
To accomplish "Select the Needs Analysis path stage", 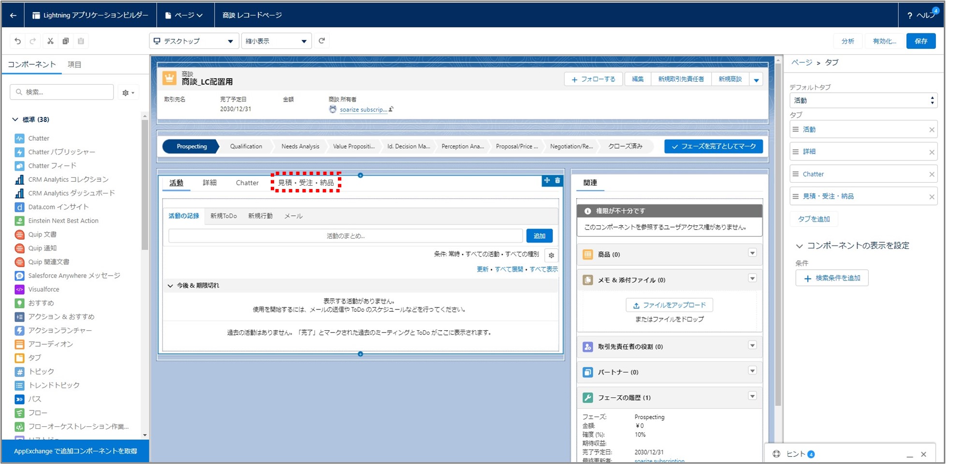I will pyautogui.click(x=300, y=146).
